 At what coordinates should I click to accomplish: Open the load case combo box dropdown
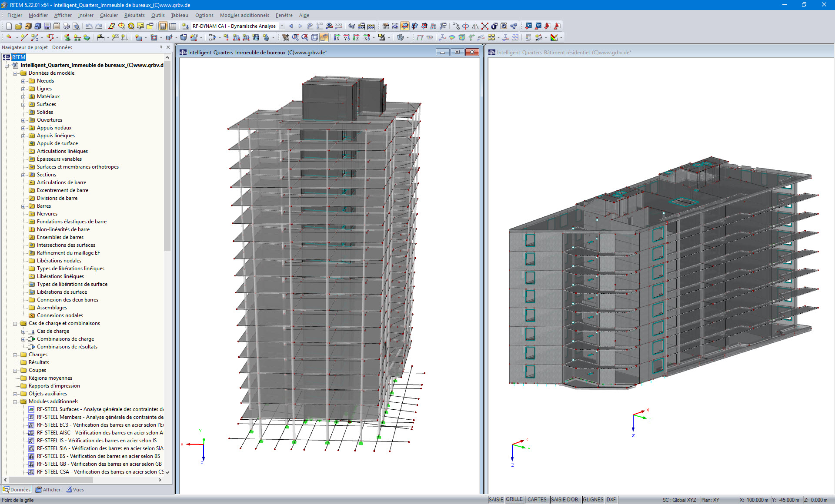pos(282,26)
